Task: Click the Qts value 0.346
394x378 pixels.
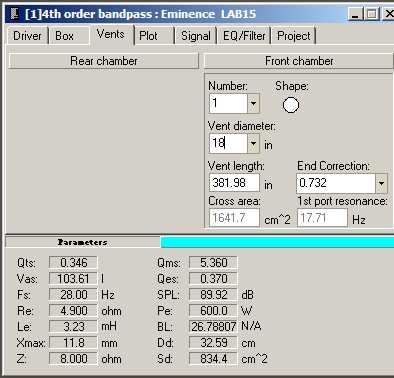Action: [73, 263]
